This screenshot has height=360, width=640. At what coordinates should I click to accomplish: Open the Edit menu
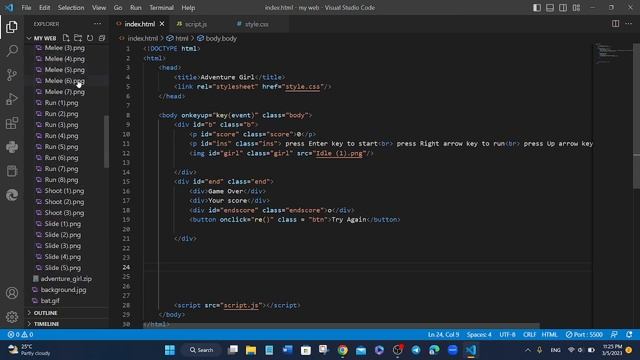pyautogui.click(x=44, y=7)
